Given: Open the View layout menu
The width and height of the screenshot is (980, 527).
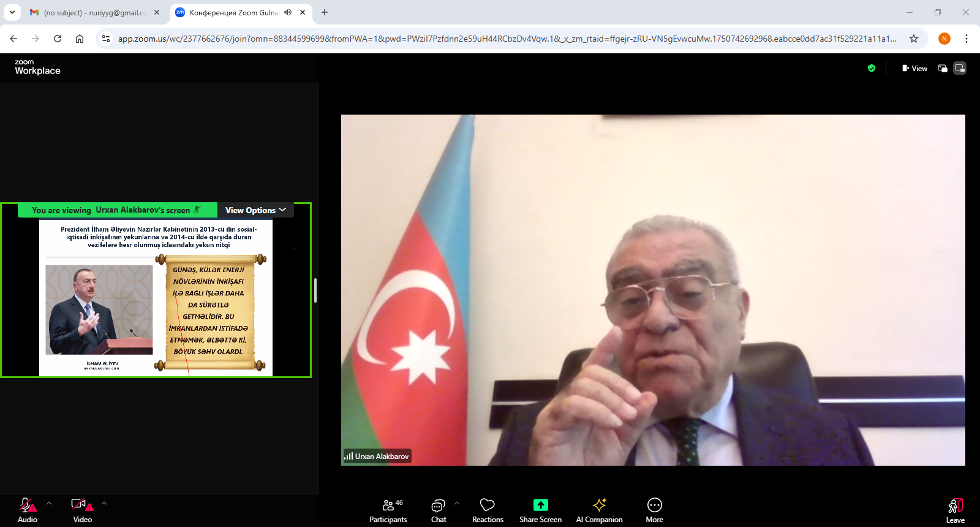Looking at the screenshot, I should (914, 68).
